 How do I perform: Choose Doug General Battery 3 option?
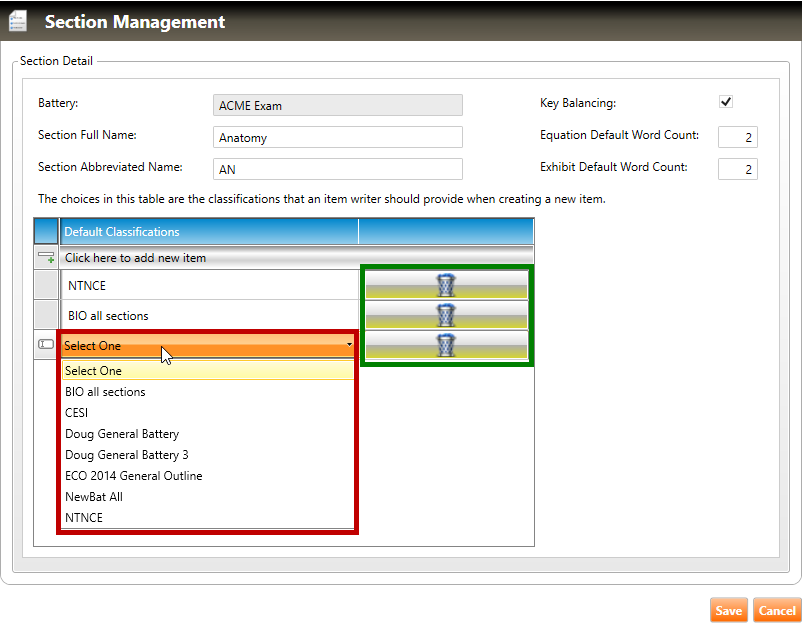(x=127, y=455)
